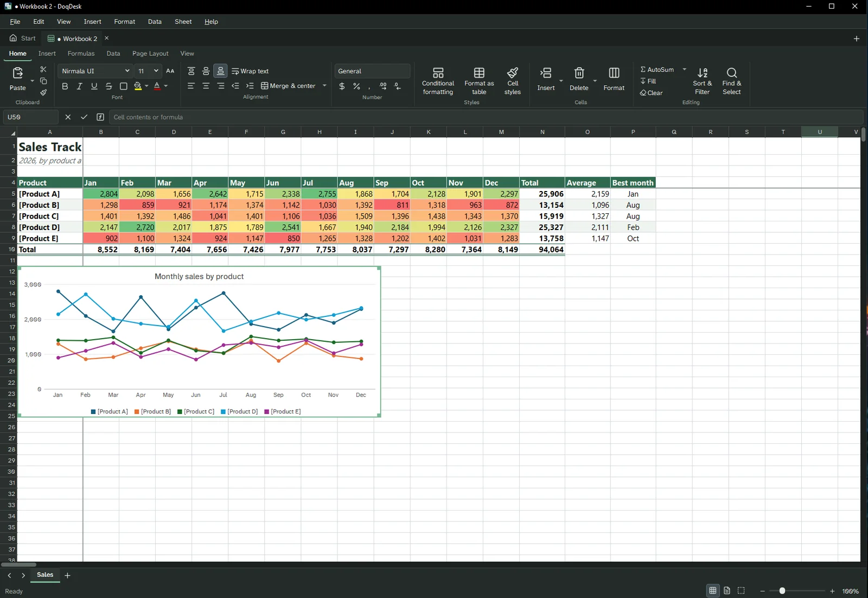
Task: Open Find & Select
Action: point(731,81)
